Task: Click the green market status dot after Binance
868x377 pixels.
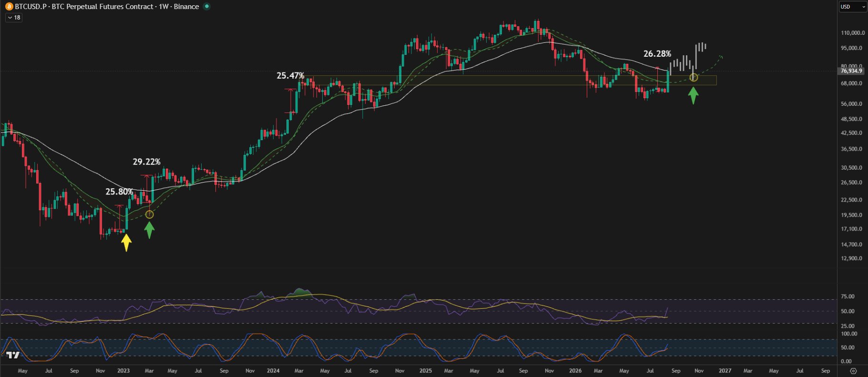Action: coord(206,7)
